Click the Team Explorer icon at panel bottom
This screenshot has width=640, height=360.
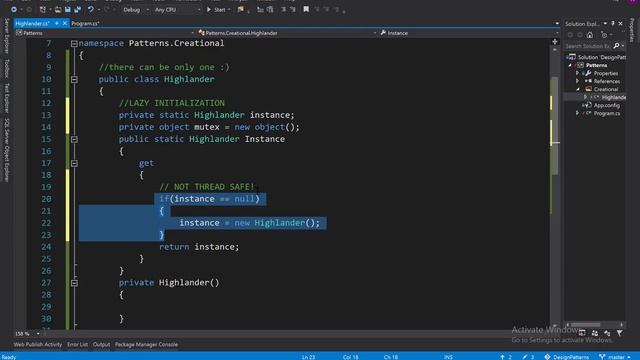click(595, 333)
